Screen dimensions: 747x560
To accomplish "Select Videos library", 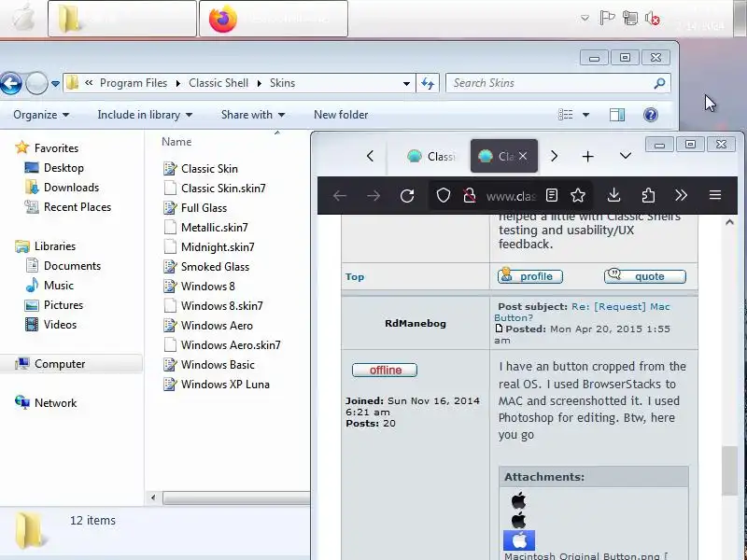I will tap(51, 324).
